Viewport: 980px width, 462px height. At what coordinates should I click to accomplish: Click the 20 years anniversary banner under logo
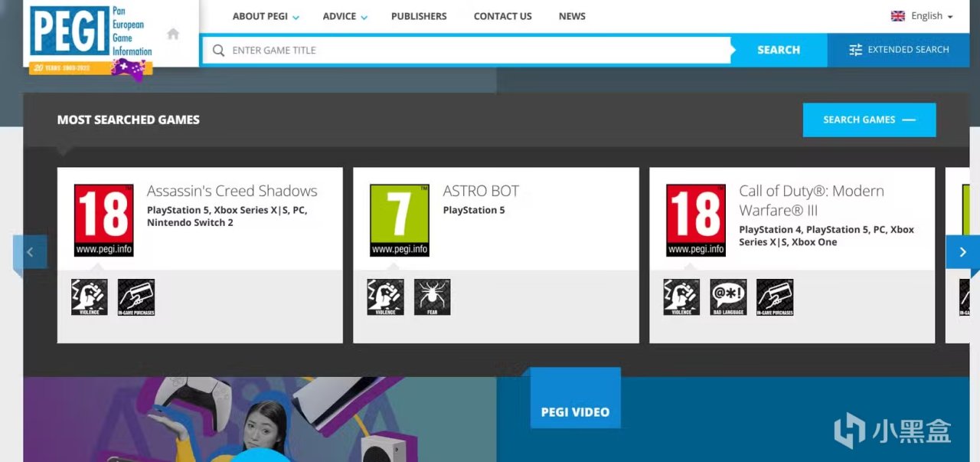90,69
